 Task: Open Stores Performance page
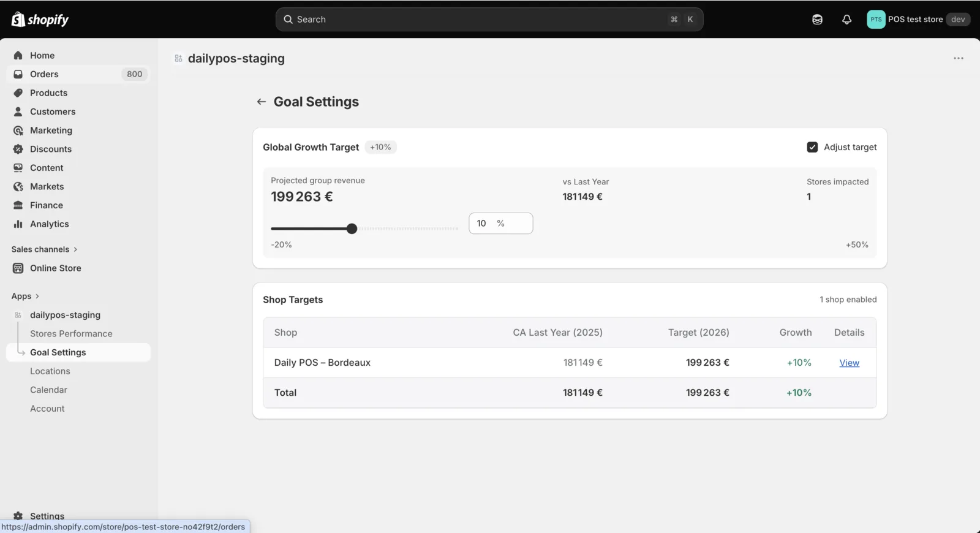tap(71, 334)
